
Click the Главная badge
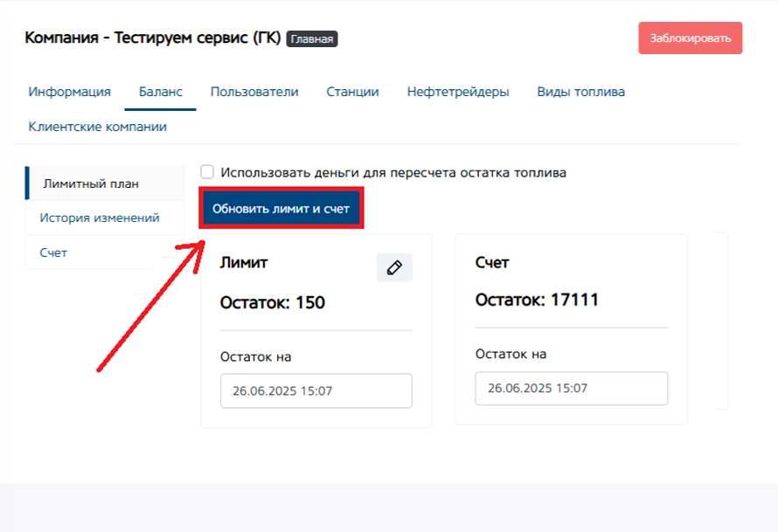(312, 38)
